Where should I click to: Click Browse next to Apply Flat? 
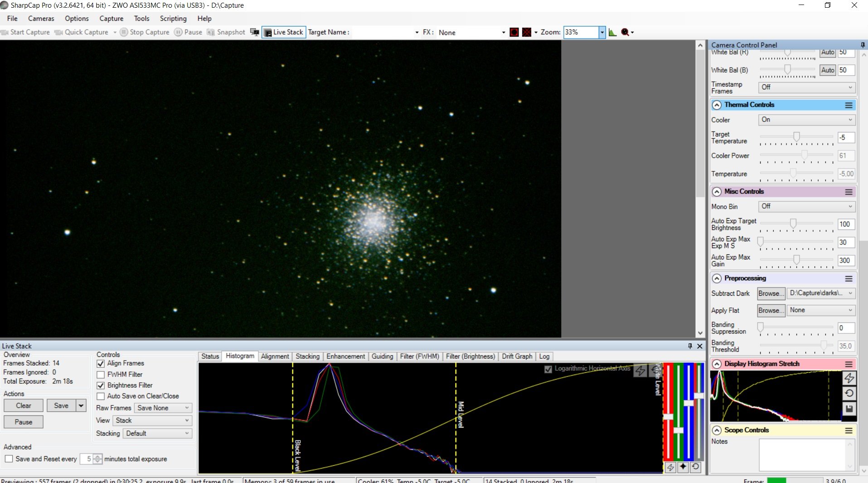coord(771,311)
